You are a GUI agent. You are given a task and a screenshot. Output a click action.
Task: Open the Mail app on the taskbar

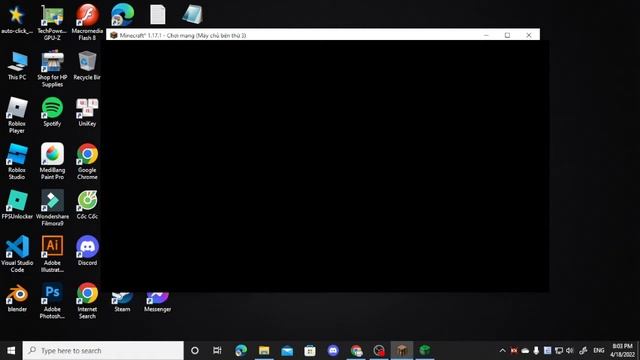click(287, 350)
